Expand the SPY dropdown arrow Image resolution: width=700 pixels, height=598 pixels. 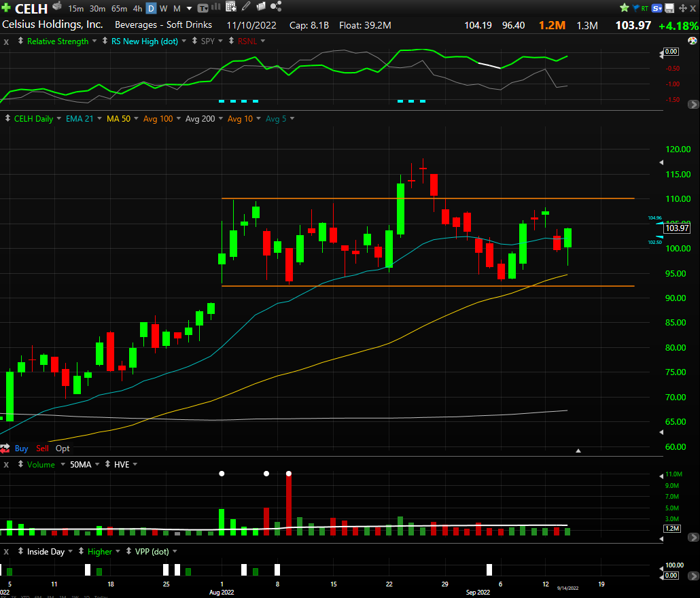pyautogui.click(x=220, y=41)
